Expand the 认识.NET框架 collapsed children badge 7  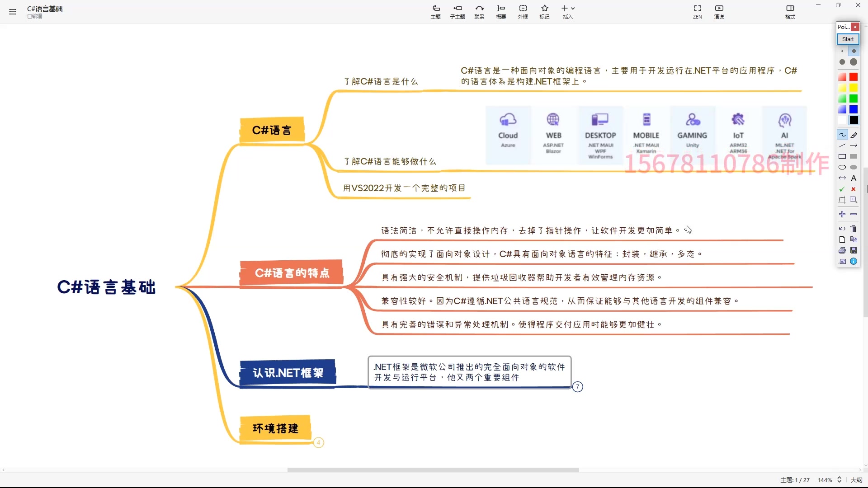(x=577, y=387)
